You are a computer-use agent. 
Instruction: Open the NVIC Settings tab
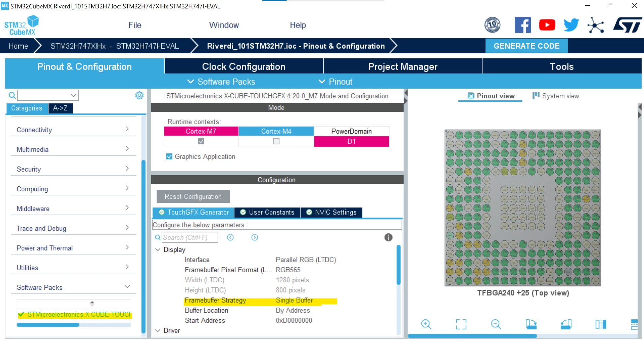(x=331, y=212)
